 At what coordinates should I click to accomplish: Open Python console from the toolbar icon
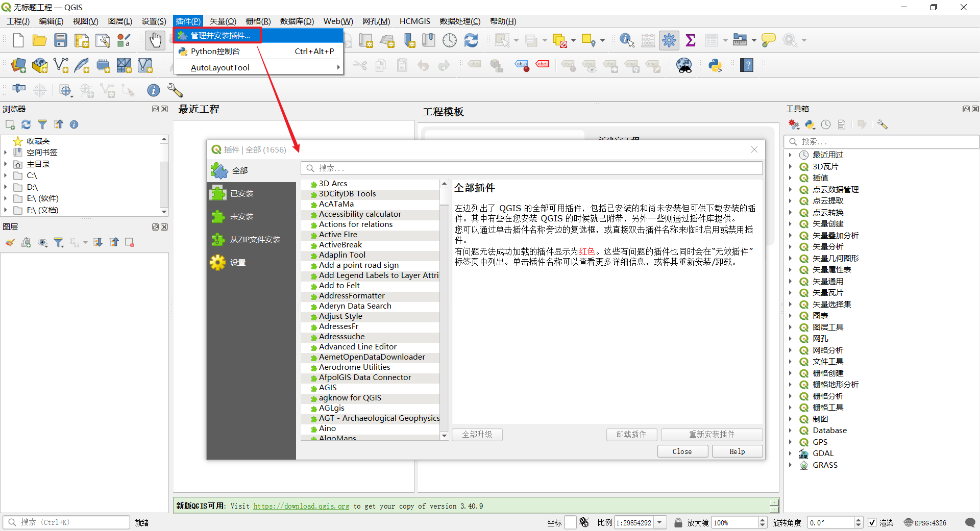click(x=715, y=65)
